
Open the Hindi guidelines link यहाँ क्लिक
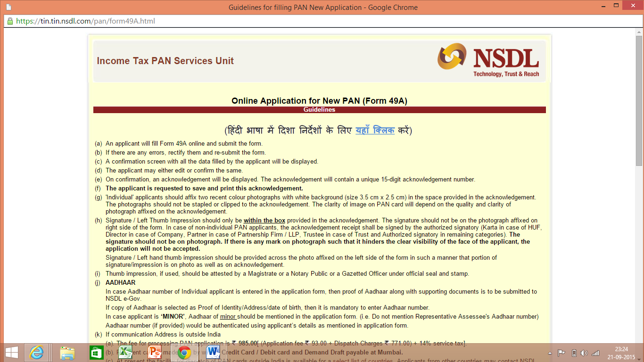click(x=375, y=130)
